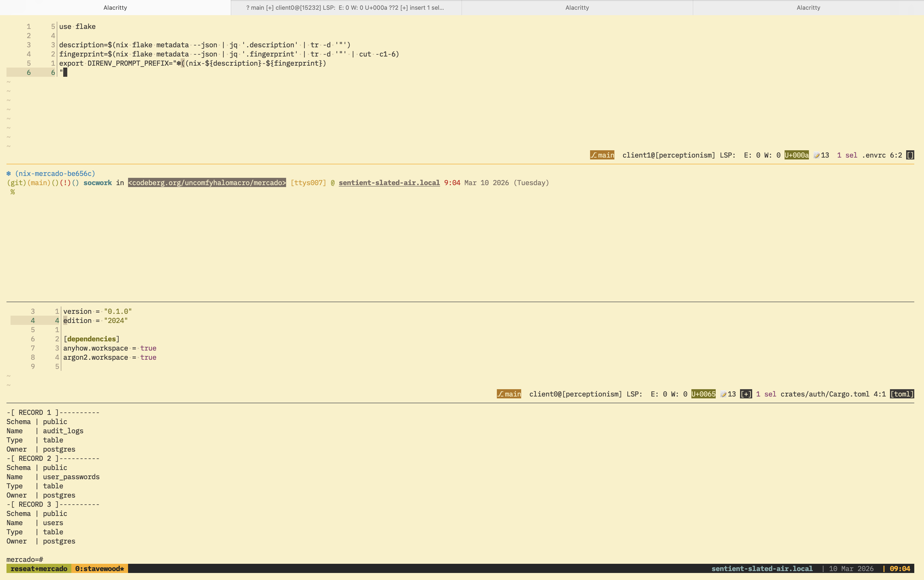
Task: Switch to the rightmost Alacritty tab
Action: click(808, 7)
